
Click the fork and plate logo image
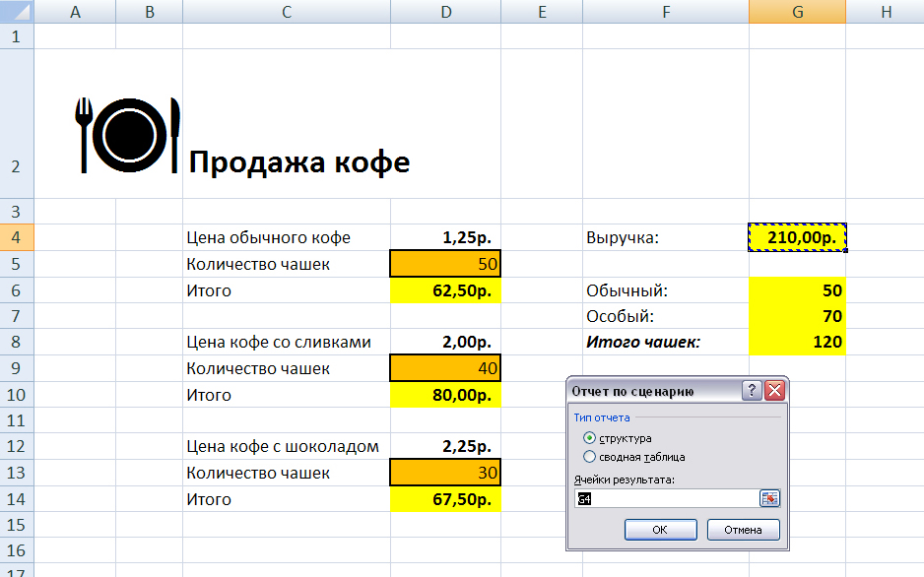pyautogui.click(x=127, y=136)
